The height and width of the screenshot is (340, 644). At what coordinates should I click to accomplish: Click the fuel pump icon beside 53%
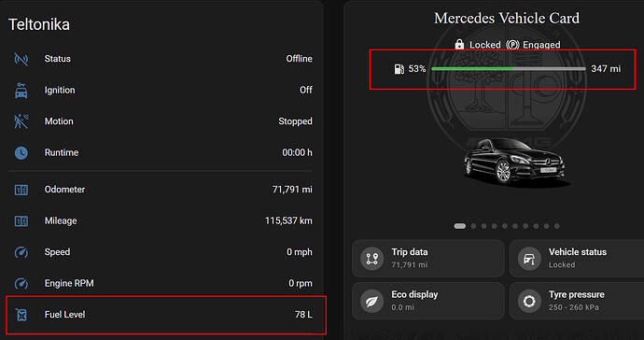click(399, 69)
